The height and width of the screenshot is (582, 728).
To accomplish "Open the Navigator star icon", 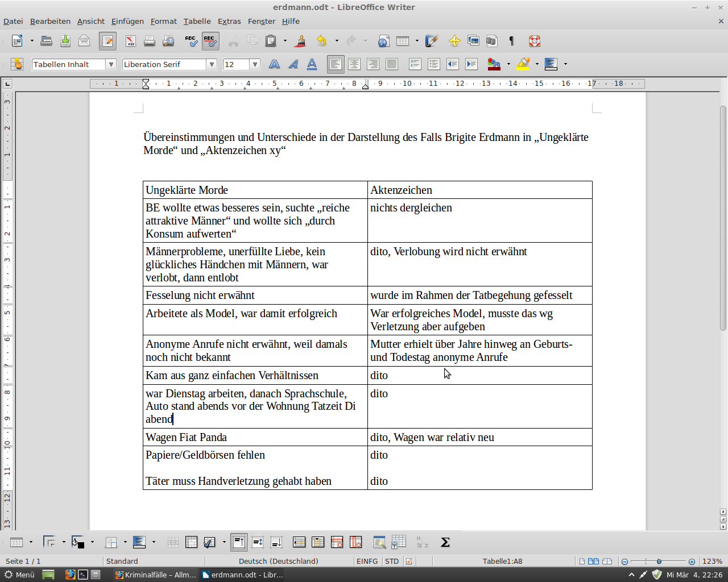I will coord(454,41).
